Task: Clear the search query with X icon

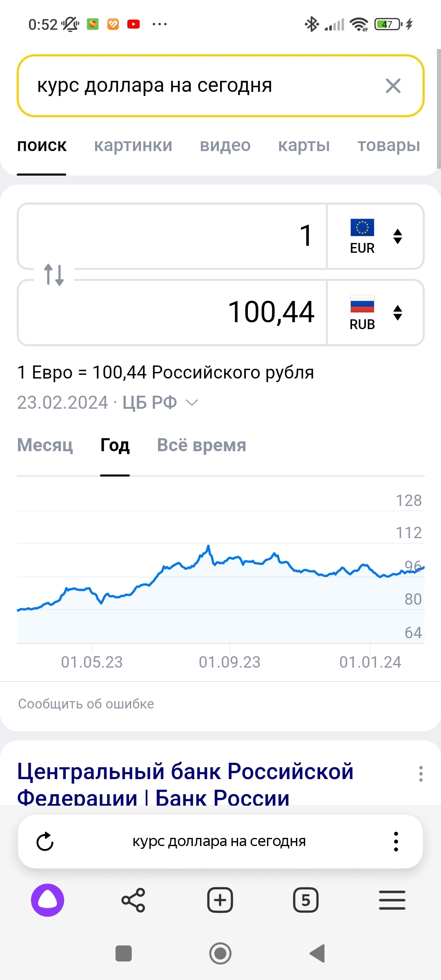Action: click(x=393, y=86)
